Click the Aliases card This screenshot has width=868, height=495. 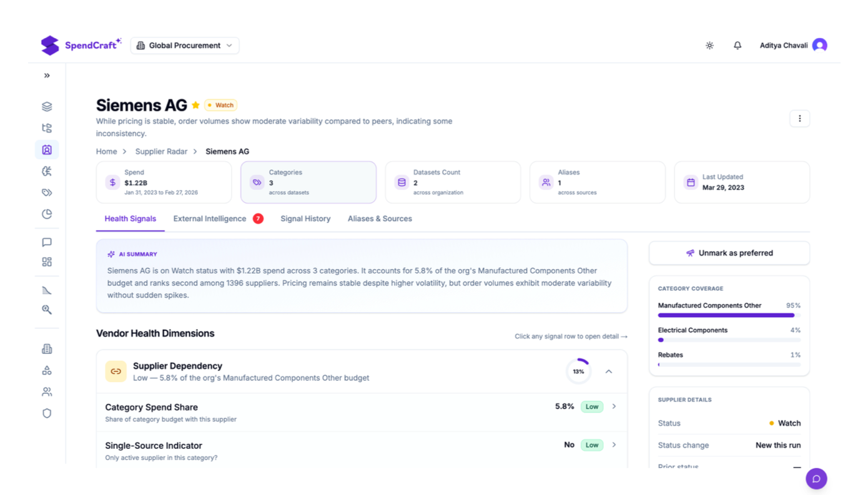pos(598,182)
